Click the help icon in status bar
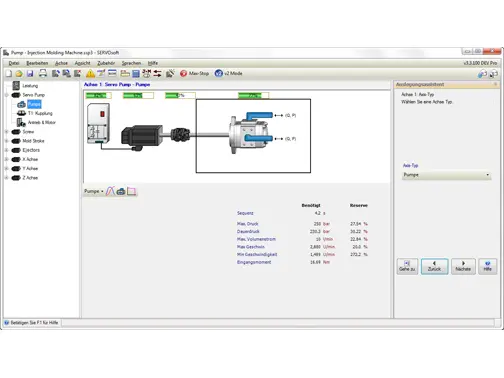Screen dimensions: 504x378 6,323
